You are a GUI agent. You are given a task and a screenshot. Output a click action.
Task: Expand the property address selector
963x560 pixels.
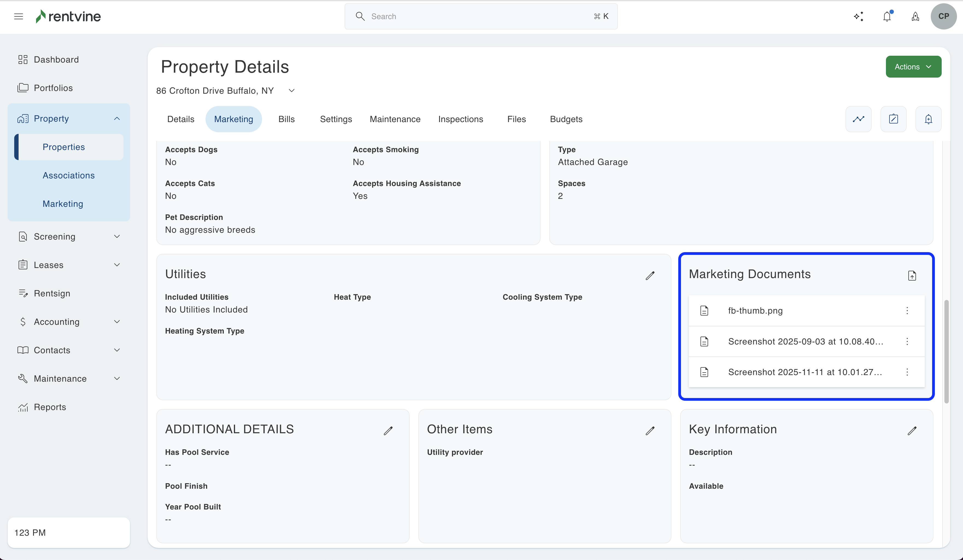[292, 90]
